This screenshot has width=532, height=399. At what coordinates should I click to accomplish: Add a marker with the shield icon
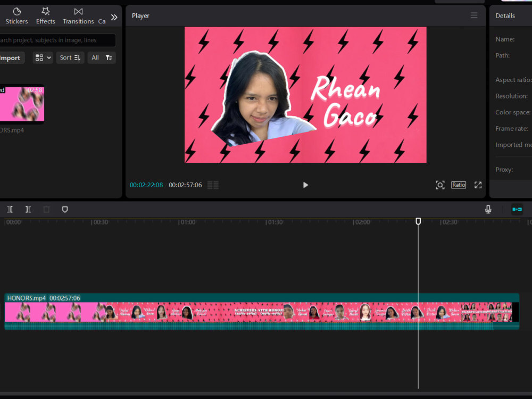[65, 209]
